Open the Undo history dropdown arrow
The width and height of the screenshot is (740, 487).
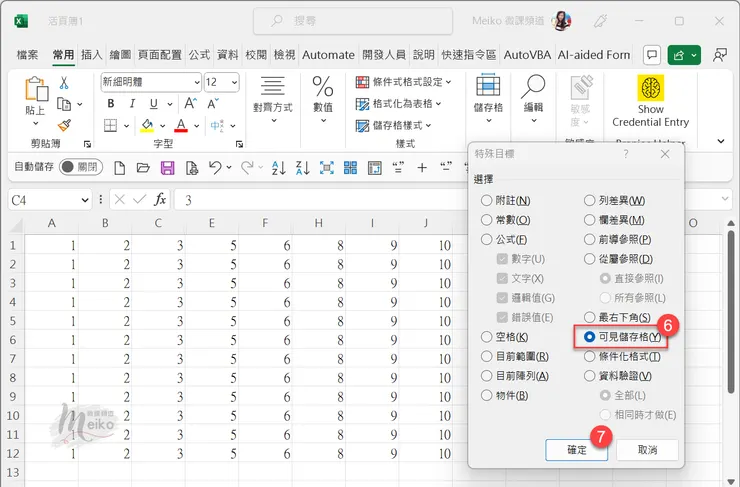(x=229, y=167)
